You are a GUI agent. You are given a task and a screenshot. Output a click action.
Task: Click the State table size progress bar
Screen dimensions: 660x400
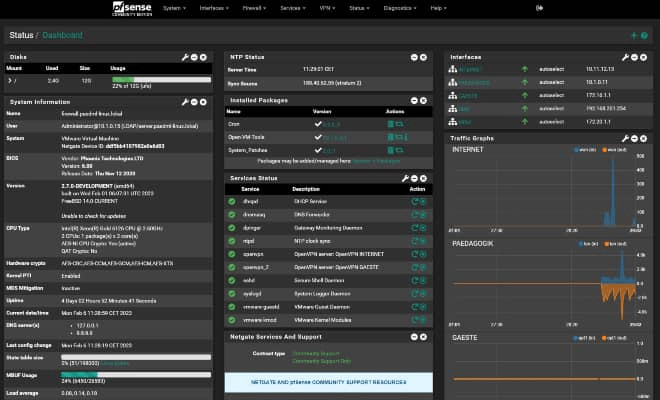coord(136,357)
